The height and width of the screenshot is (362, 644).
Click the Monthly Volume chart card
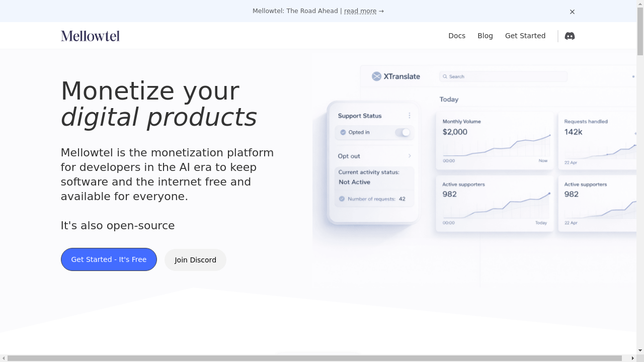[495, 141]
